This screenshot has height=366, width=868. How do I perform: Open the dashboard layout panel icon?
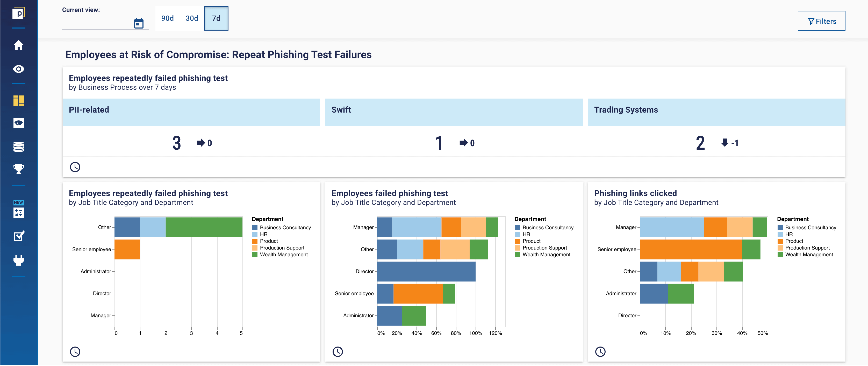click(19, 100)
